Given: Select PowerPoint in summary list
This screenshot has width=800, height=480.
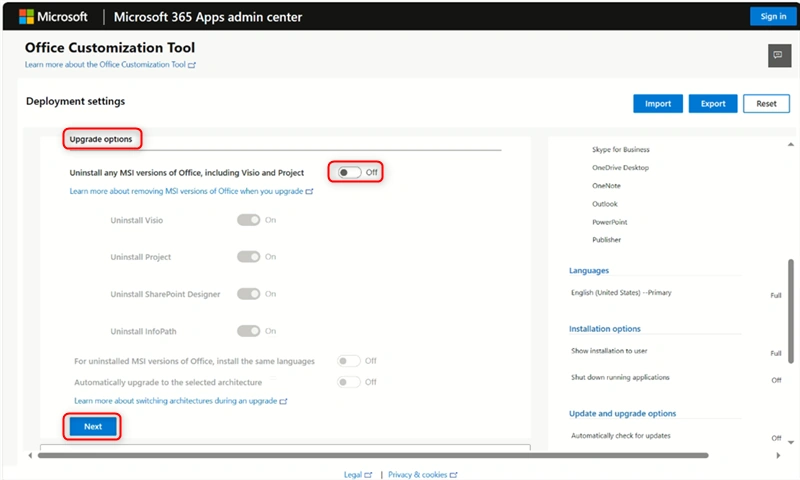Looking at the screenshot, I should tap(610, 222).
